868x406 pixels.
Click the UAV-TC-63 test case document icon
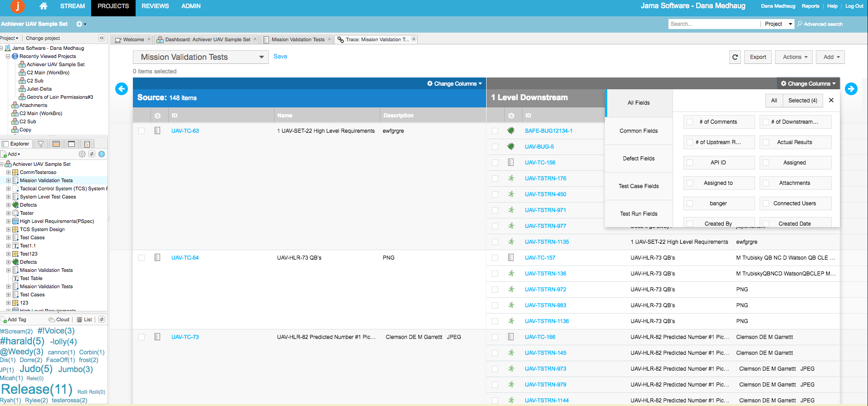click(x=157, y=130)
